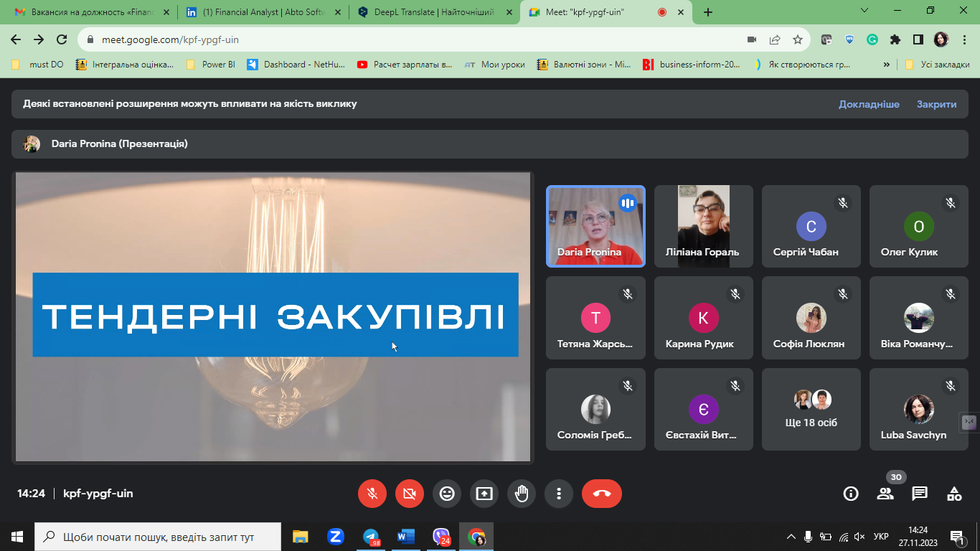Click the present screen icon
Screen dimensions: 980x551
pos(484,494)
